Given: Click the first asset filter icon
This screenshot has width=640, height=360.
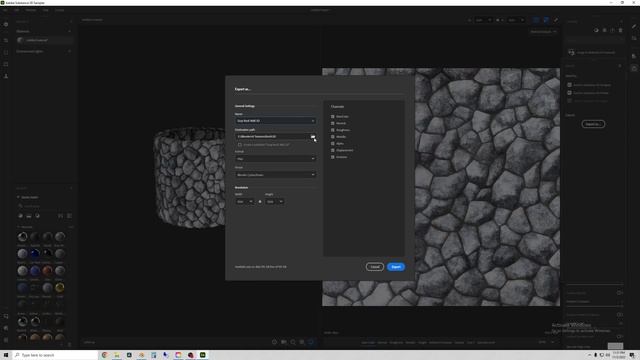Looking at the screenshot, I should (20, 216).
